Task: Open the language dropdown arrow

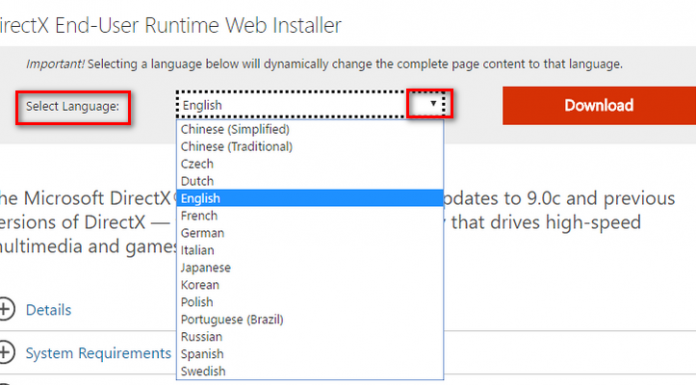Action: (x=433, y=104)
